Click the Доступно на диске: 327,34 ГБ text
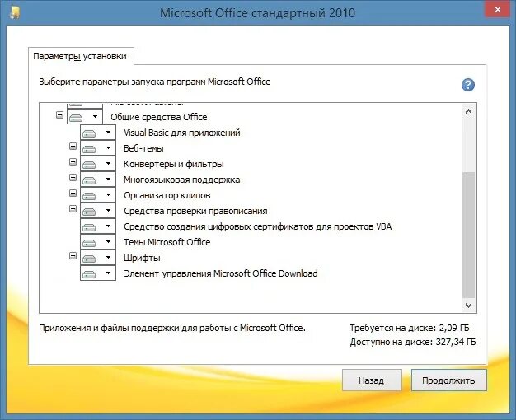The height and width of the screenshot is (420, 516). pyautogui.click(x=413, y=342)
